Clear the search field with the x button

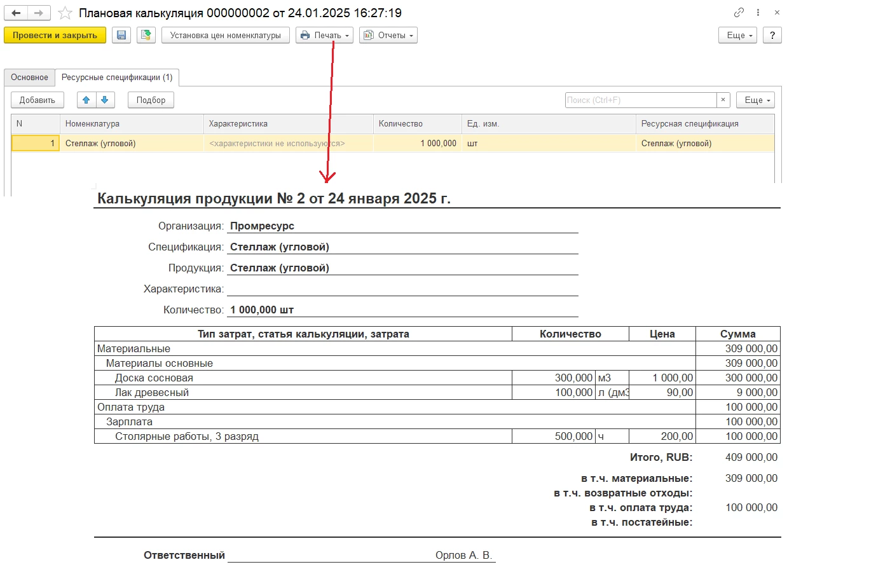(723, 100)
